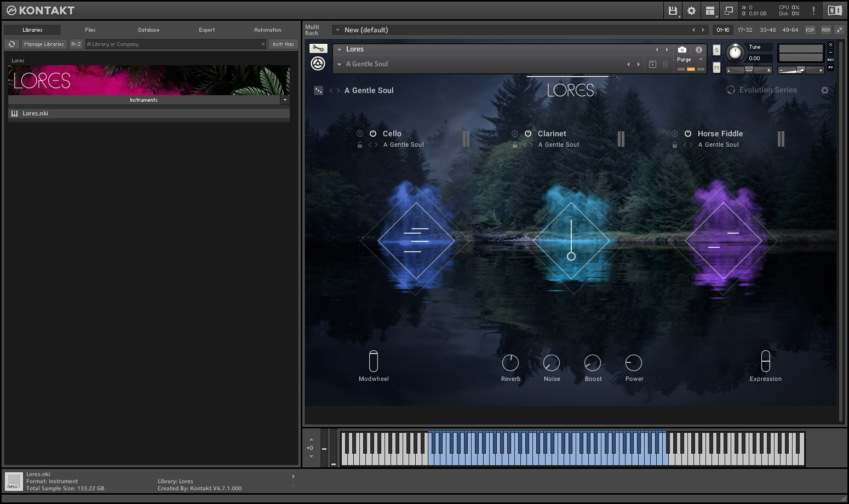Click the wrench icon to edit the instrument

click(x=318, y=48)
